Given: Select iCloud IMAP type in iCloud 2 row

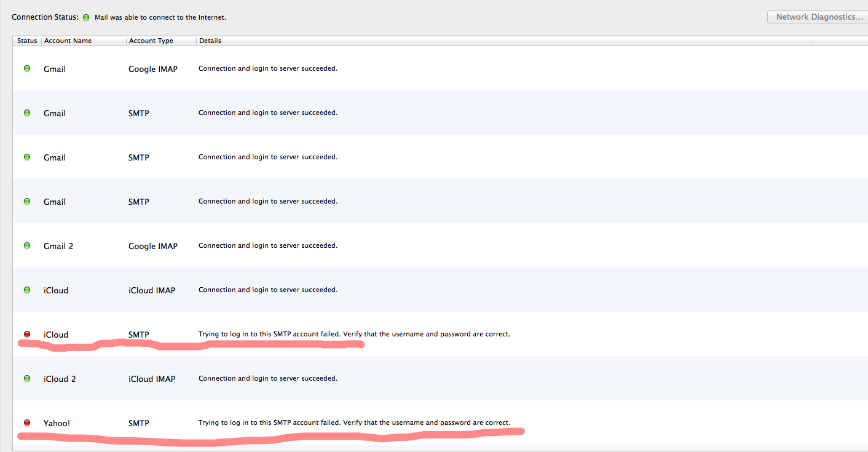Looking at the screenshot, I should 152,379.
